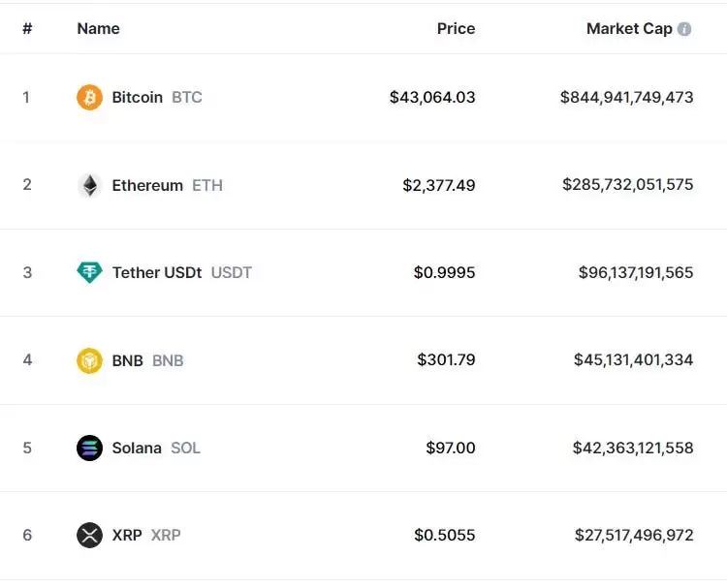Click the Solana logo icon
Screen dimensions: 727x588
click(x=89, y=448)
